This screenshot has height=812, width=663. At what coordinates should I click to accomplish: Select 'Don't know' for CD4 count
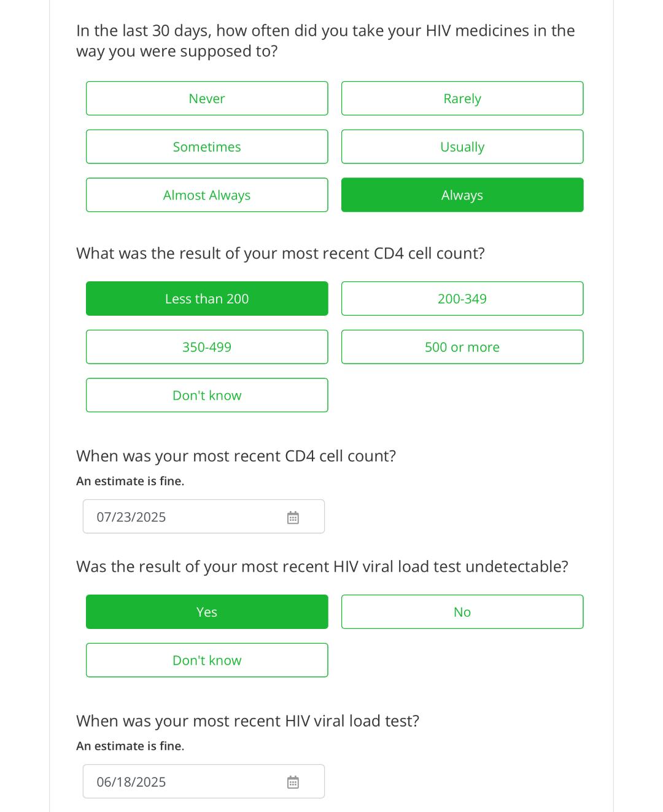207,396
